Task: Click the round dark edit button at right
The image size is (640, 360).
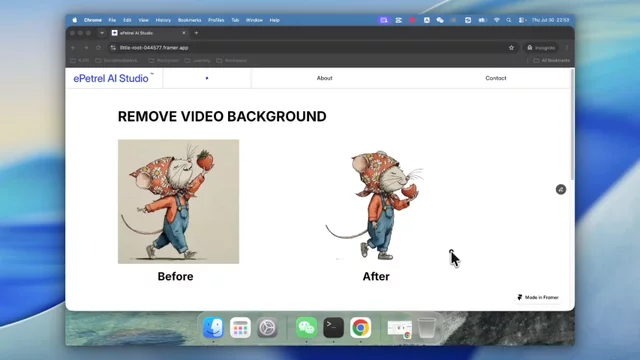Action: [561, 189]
